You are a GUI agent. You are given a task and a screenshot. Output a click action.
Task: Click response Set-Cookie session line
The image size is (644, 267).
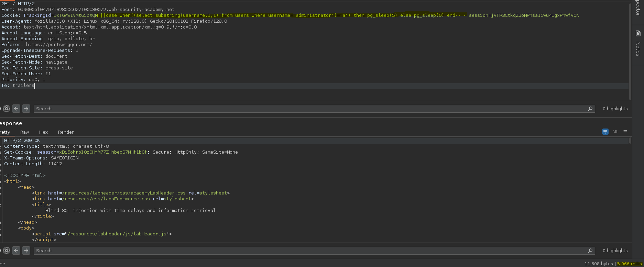(x=121, y=152)
